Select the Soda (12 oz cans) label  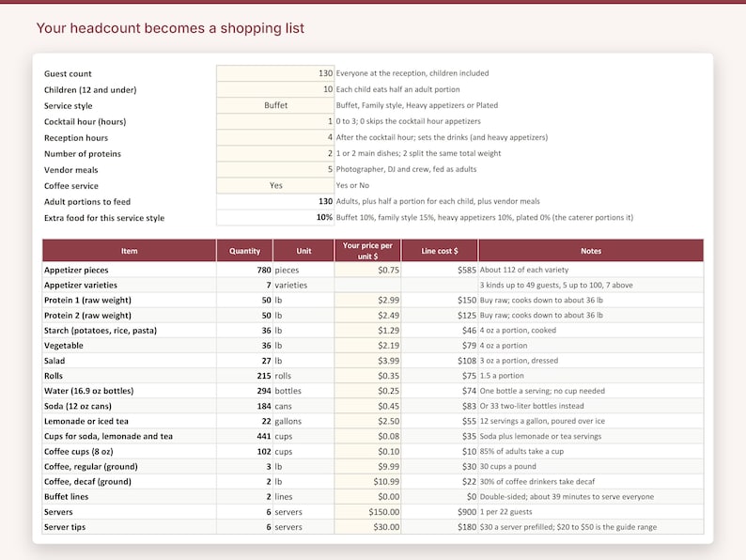[78, 406]
